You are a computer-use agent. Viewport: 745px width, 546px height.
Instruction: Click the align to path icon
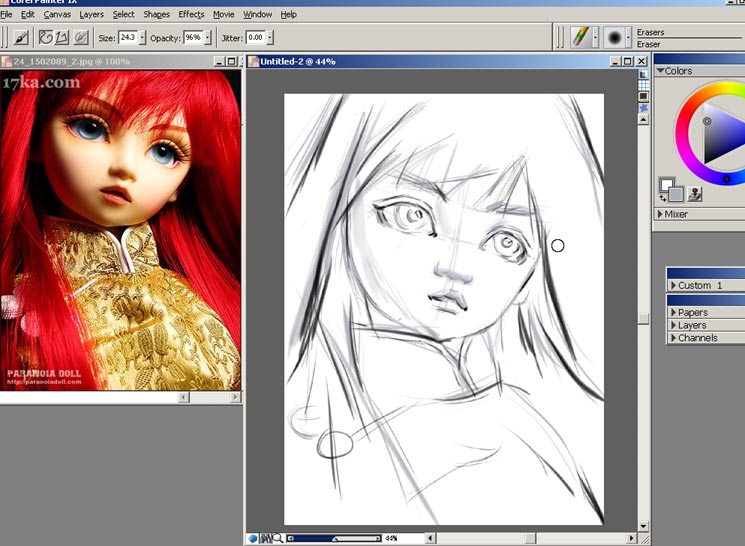(x=81, y=37)
